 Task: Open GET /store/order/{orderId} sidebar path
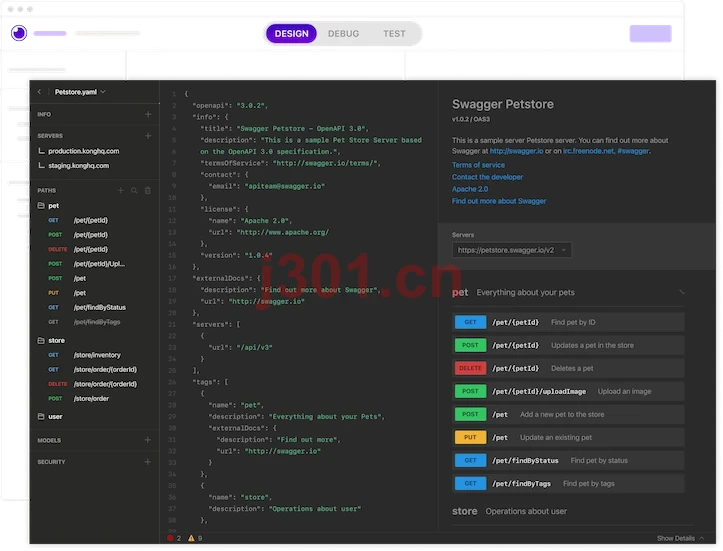[93, 369]
